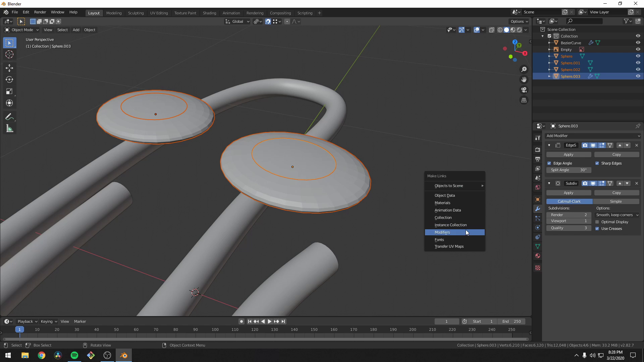Image resolution: width=644 pixels, height=362 pixels.
Task: Select the Annotate tool in left toolbar
Action: pyautogui.click(x=10, y=117)
